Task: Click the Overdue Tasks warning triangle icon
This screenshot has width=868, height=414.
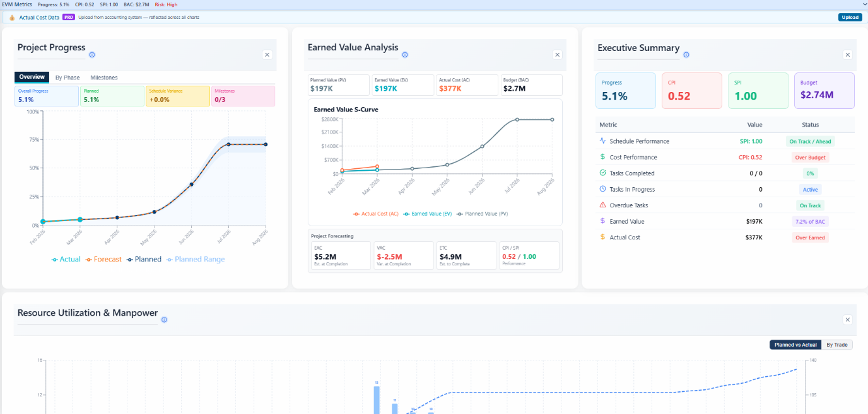Action: coord(602,205)
